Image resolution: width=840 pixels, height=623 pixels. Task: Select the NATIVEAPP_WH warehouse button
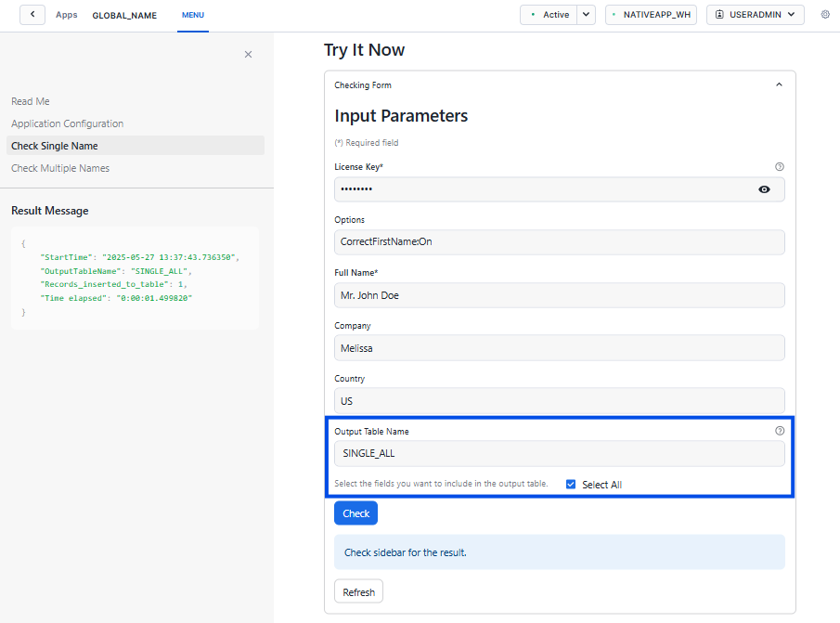(x=651, y=15)
